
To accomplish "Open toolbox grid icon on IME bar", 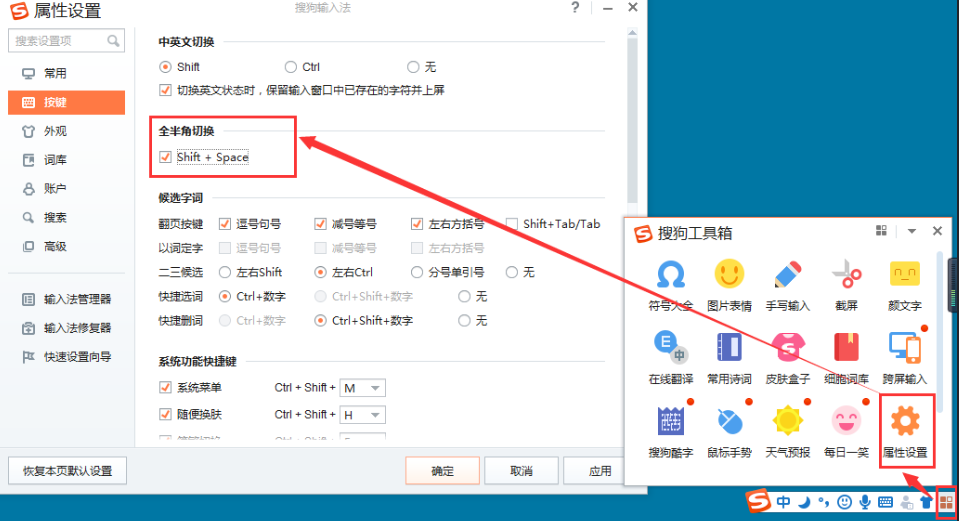I will pyautogui.click(x=946, y=503).
